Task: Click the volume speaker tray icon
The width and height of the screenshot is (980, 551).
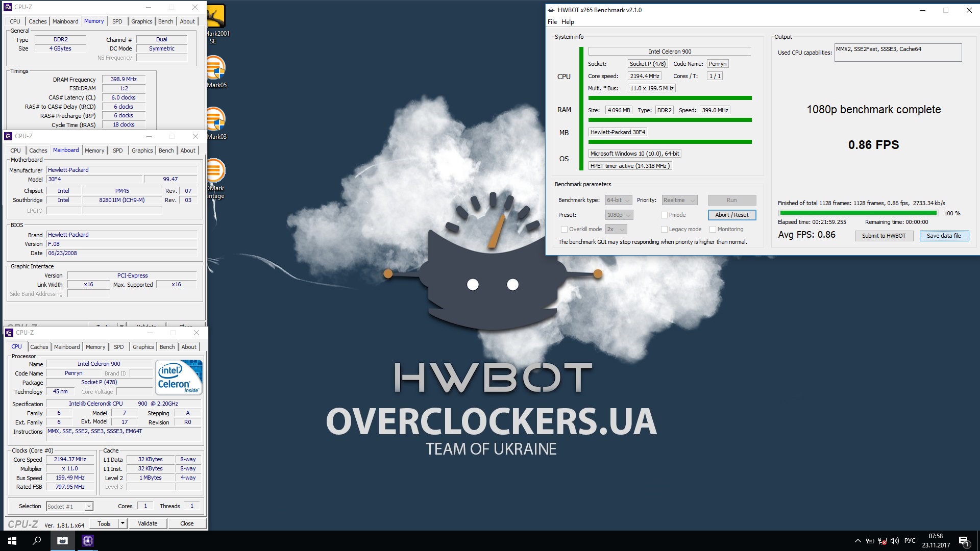Action: [x=894, y=541]
